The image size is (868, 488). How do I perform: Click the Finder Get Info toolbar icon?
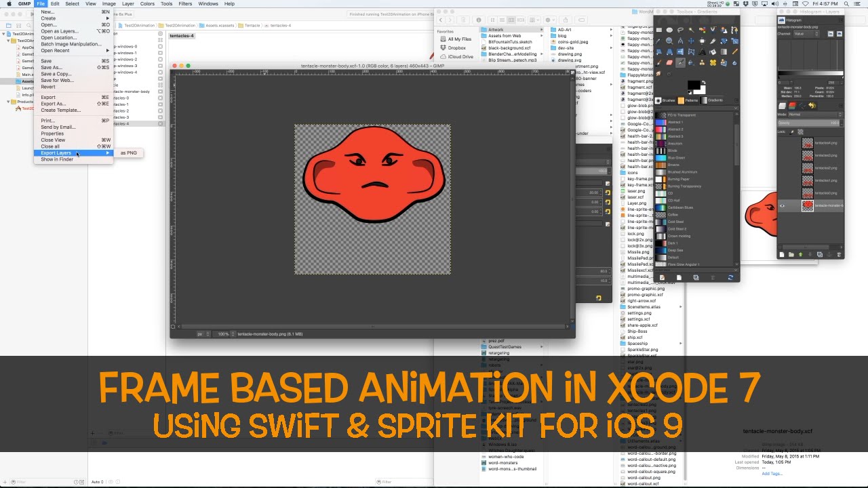479,20
